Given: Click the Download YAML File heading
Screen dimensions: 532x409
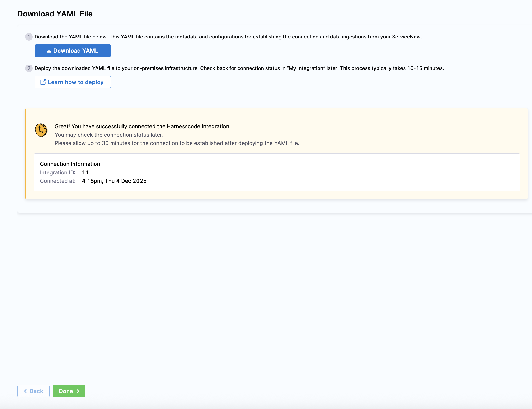Looking at the screenshot, I should tap(55, 14).
